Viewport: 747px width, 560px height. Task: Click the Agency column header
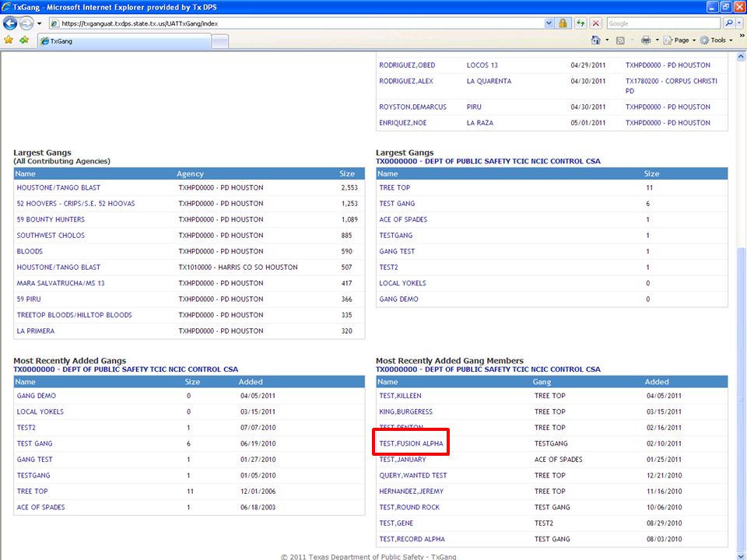click(x=190, y=173)
